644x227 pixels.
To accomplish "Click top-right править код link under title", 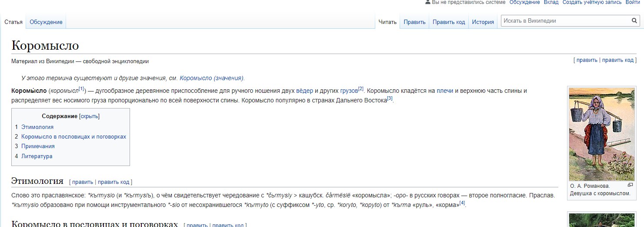I will [x=617, y=60].
